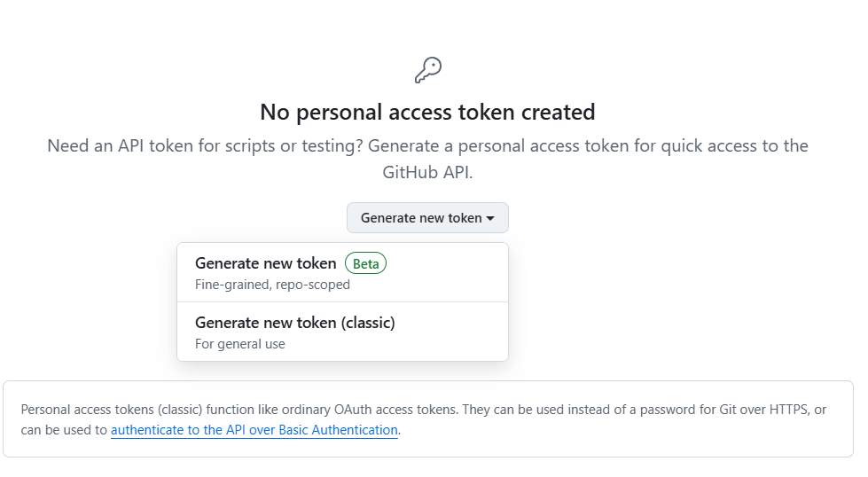Click the key icon above the heading

tap(427, 70)
